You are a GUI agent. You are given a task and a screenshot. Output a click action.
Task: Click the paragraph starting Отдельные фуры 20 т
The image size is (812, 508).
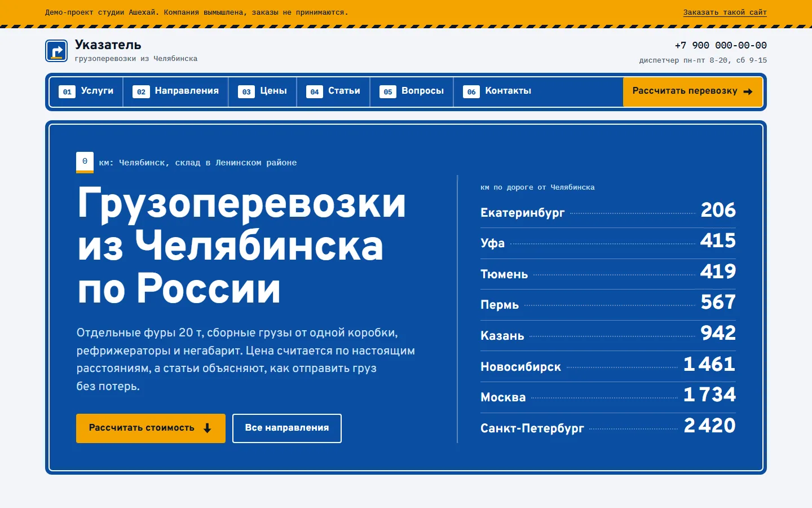(246, 360)
